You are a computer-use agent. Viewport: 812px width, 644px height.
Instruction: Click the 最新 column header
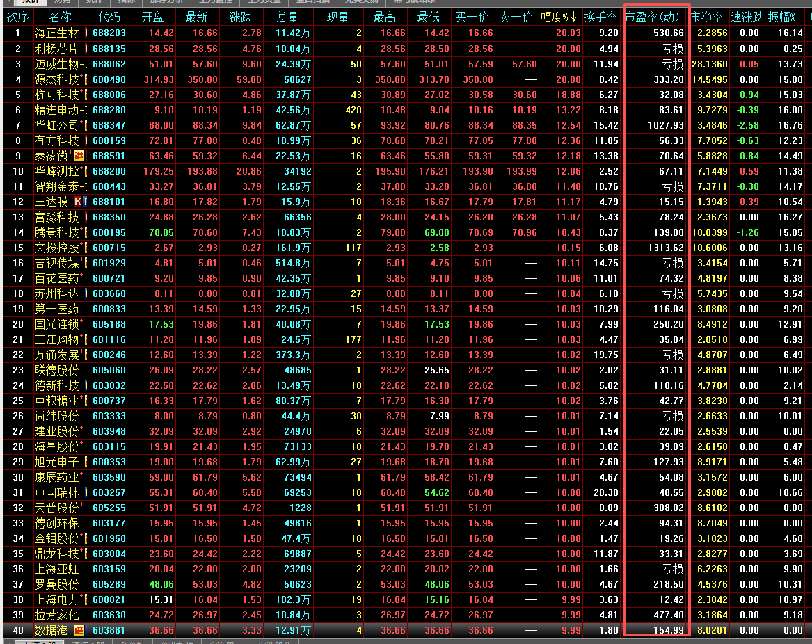(x=196, y=17)
